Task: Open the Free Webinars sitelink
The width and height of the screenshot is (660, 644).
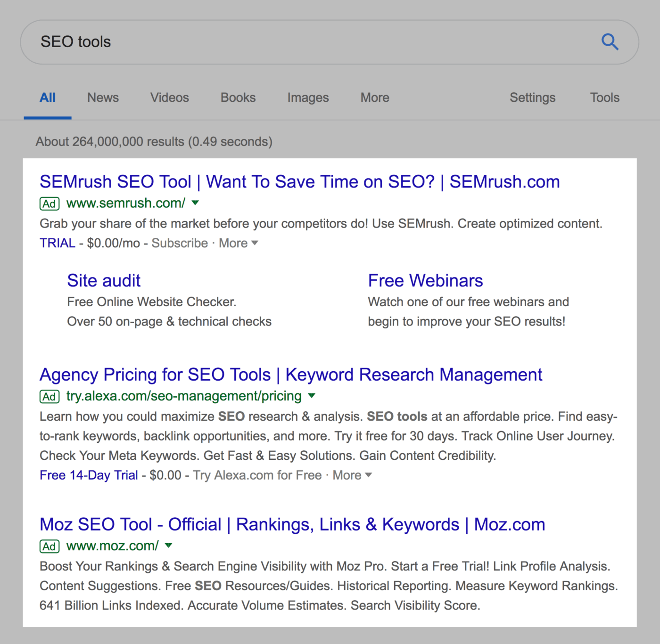Action: pos(425,281)
